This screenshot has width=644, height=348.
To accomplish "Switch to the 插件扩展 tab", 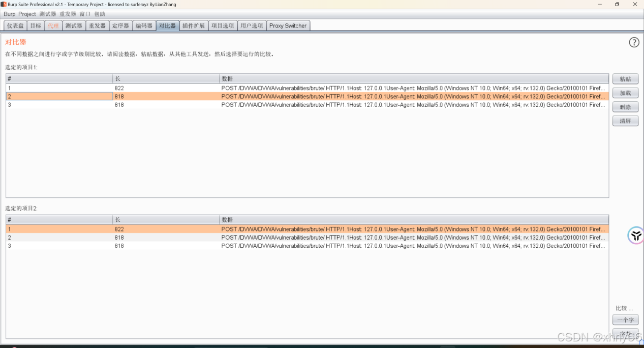I will (x=194, y=25).
